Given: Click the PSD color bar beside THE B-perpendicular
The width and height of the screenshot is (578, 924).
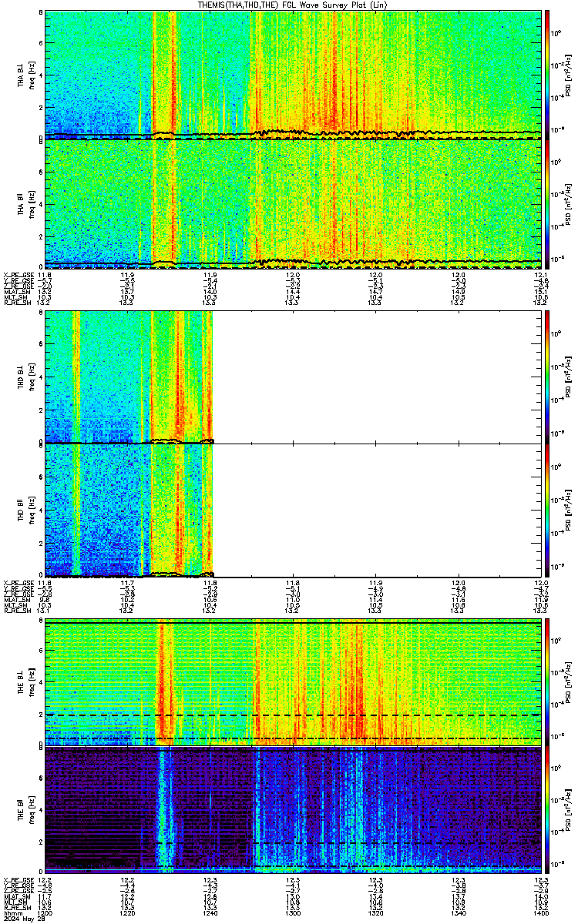Looking at the screenshot, I should coord(547,682).
